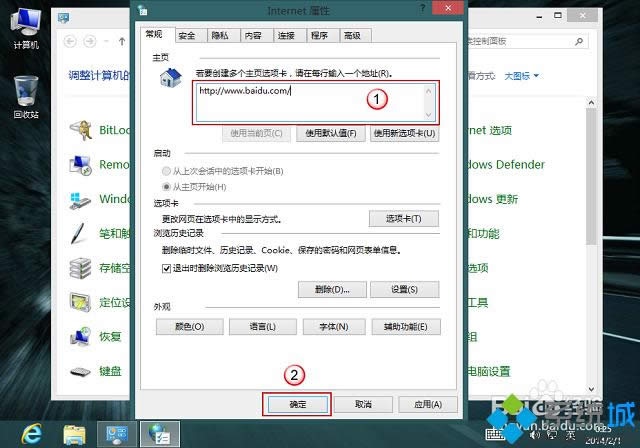Open 选项卡(T) settings button
The height and width of the screenshot is (448, 640).
(404, 219)
